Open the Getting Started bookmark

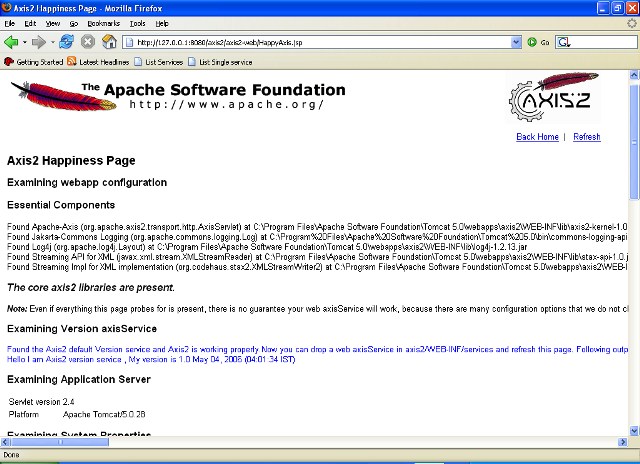(x=33, y=62)
